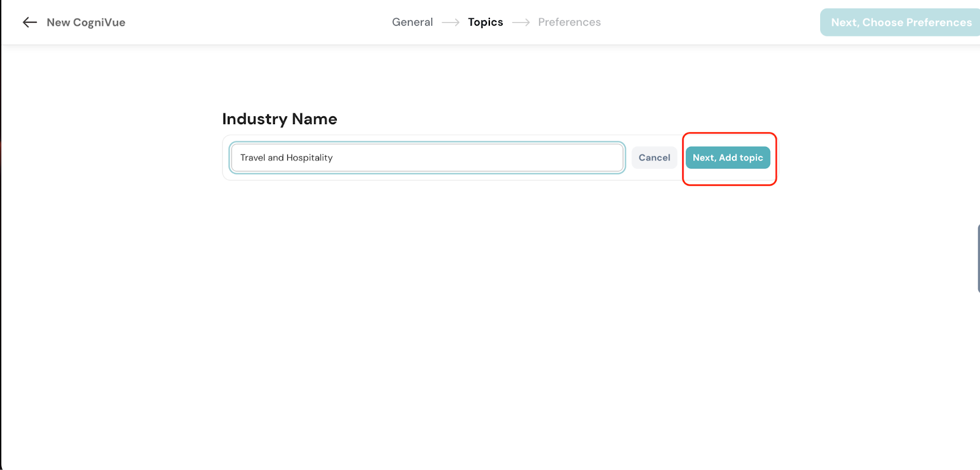Viewport: 980px width, 470px height.
Task: Click the word Travel in the input
Action: 252,158
